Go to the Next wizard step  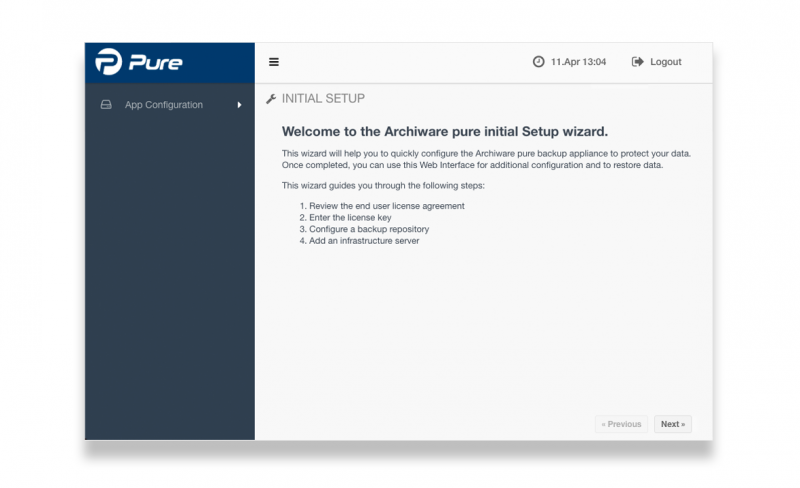coord(672,424)
